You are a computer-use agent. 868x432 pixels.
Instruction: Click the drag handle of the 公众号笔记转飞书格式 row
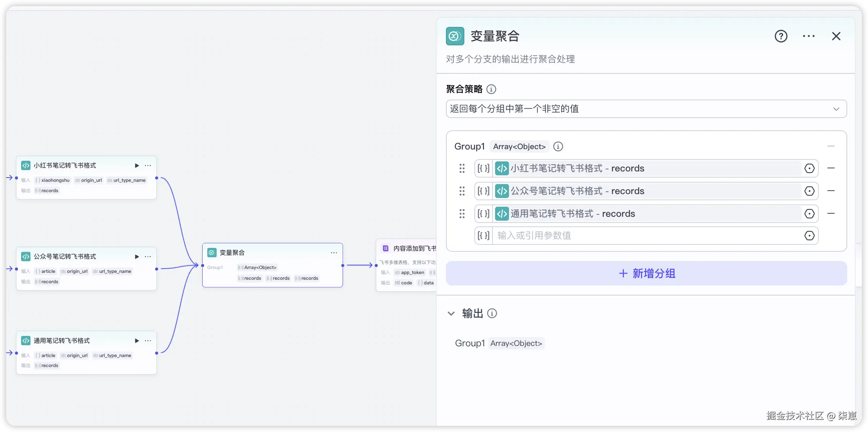click(x=462, y=191)
